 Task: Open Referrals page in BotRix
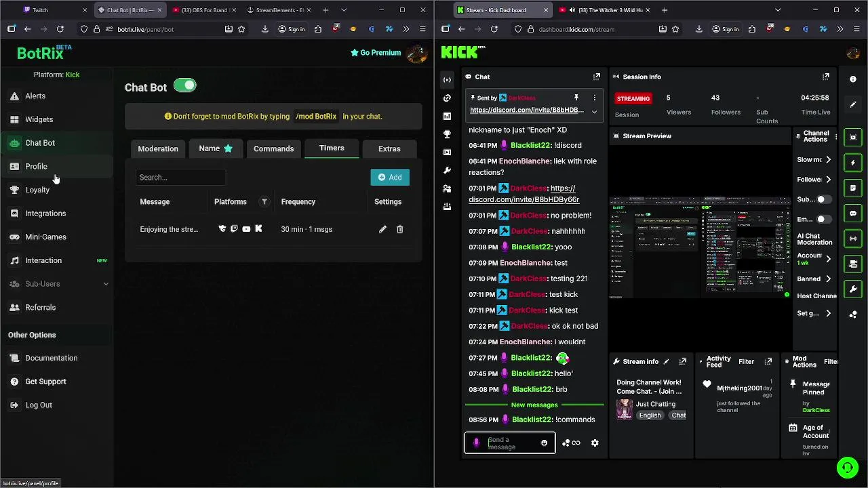[40, 308]
